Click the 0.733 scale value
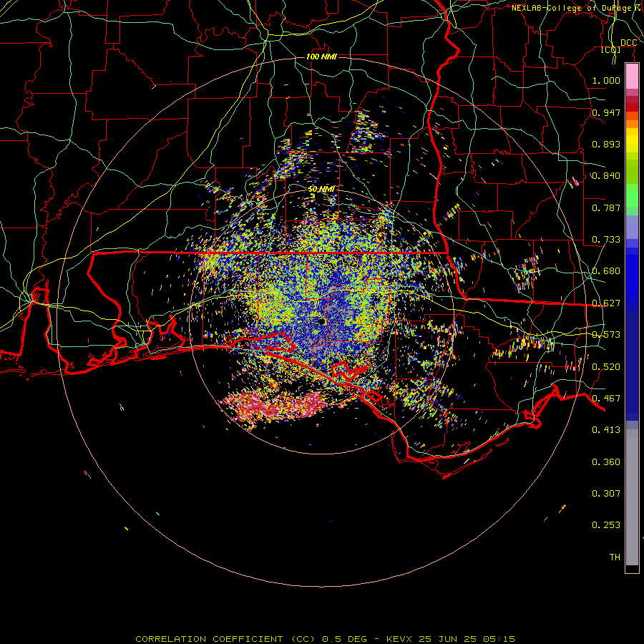Image resolution: width=644 pixels, height=644 pixels. coord(606,240)
